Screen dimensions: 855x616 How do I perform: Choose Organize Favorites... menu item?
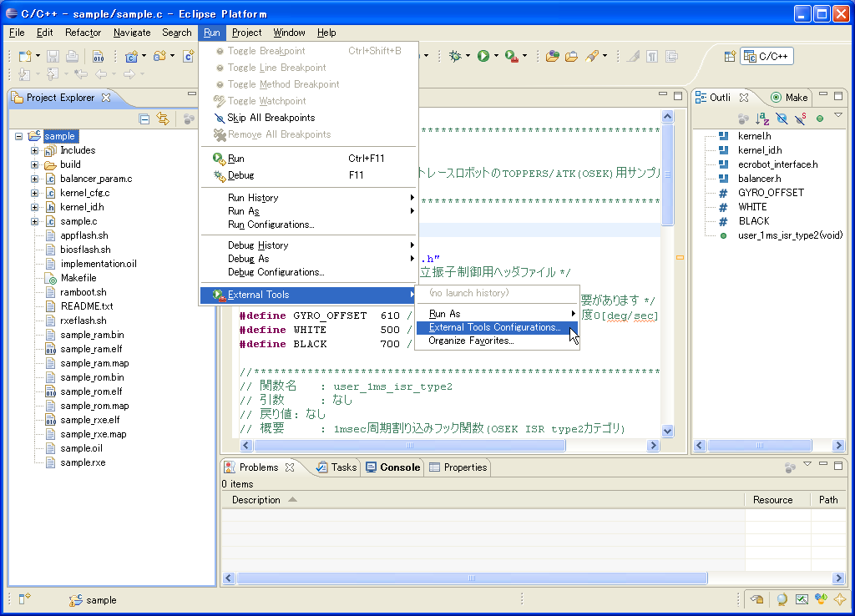coord(497,341)
